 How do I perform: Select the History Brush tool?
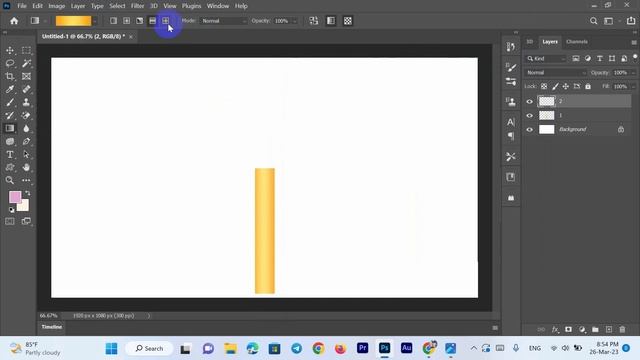[10, 116]
